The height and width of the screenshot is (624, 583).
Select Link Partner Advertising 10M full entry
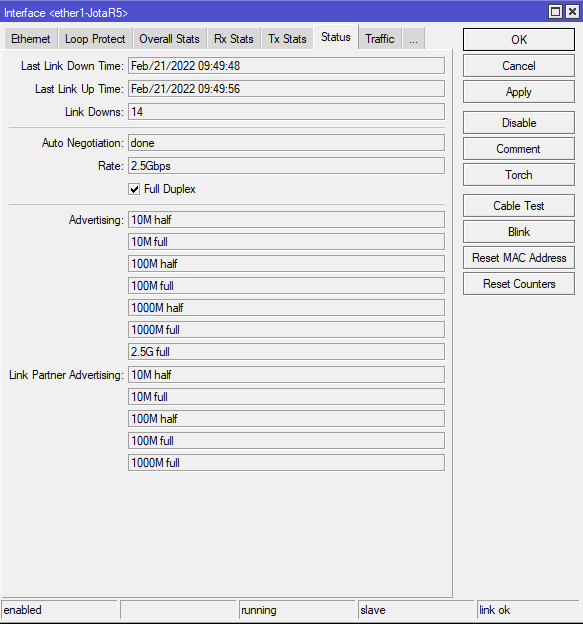tap(286, 397)
